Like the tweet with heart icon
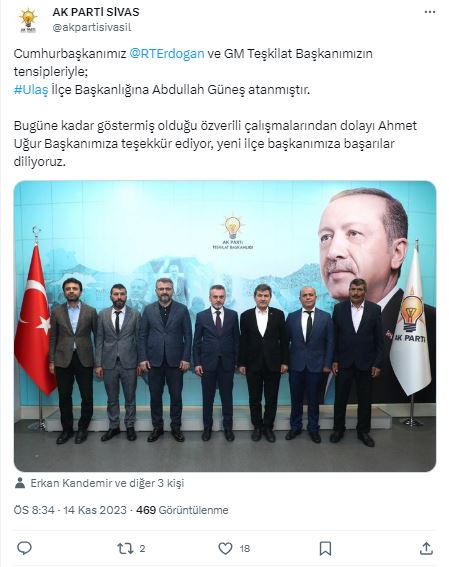Screen dimensions: 449x567 (x=225, y=549)
